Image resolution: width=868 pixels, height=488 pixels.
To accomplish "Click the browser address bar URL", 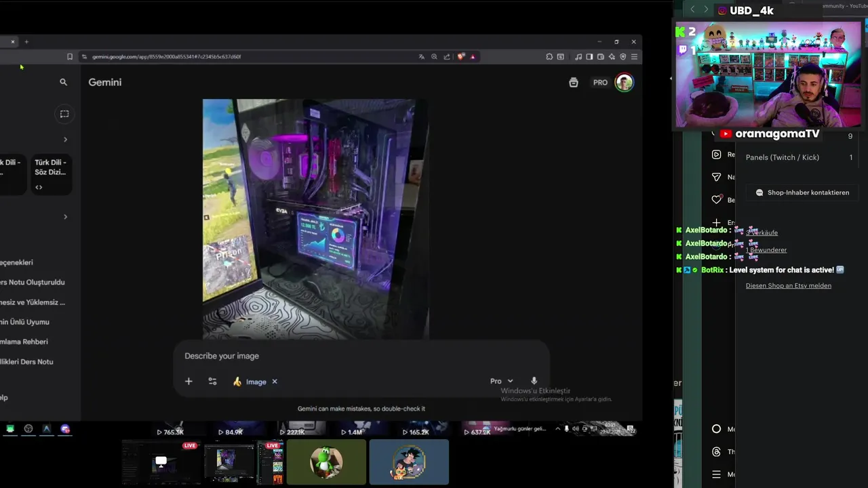I will [x=166, y=57].
